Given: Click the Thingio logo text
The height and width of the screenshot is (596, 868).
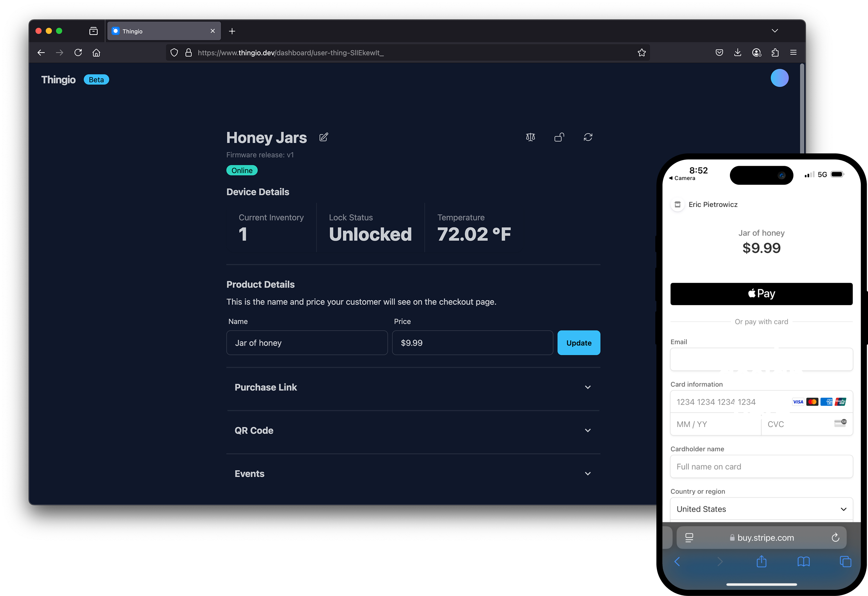Looking at the screenshot, I should click(58, 79).
